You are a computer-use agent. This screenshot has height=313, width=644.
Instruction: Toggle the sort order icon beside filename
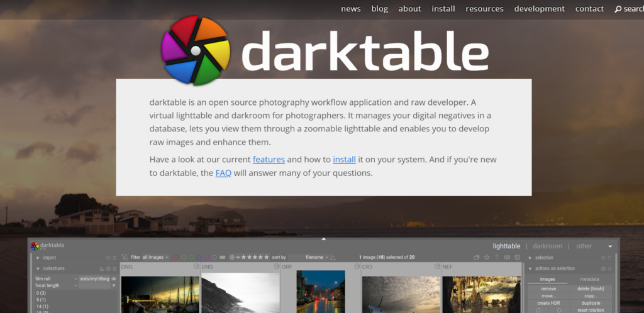333,257
